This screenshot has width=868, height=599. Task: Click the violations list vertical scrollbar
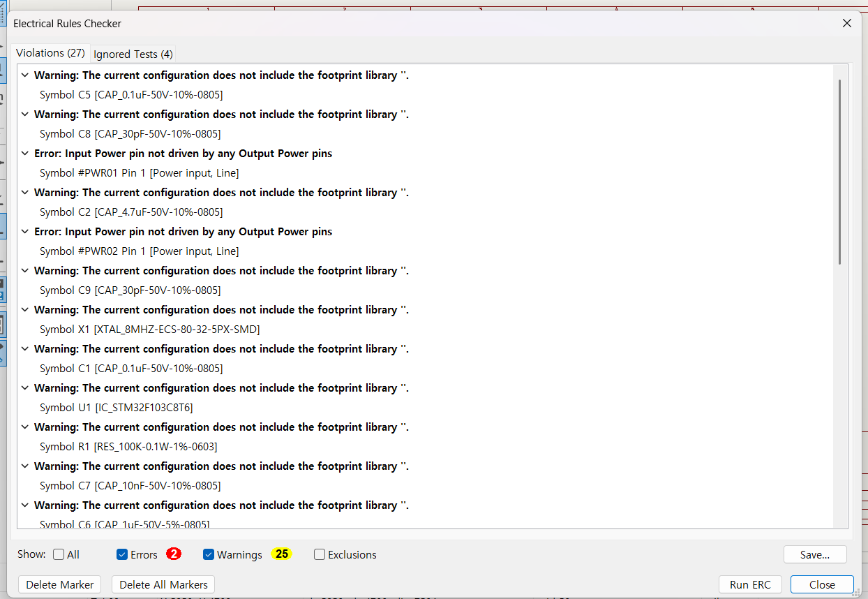click(x=840, y=172)
